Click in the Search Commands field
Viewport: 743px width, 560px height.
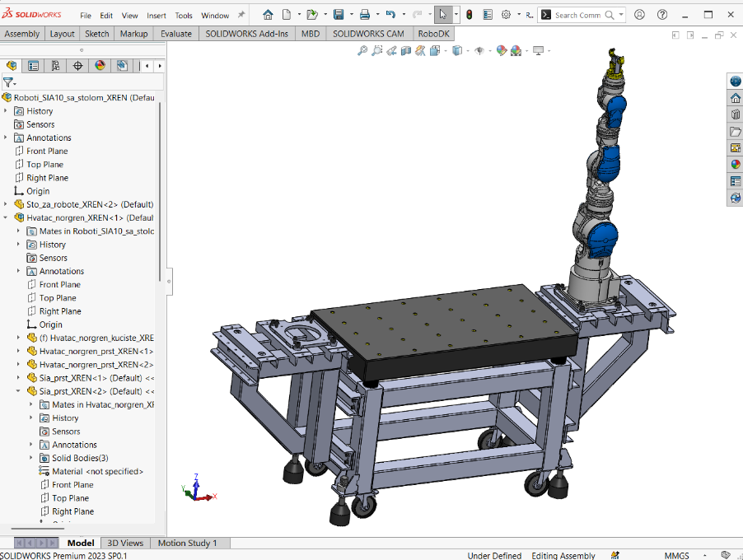tap(577, 15)
